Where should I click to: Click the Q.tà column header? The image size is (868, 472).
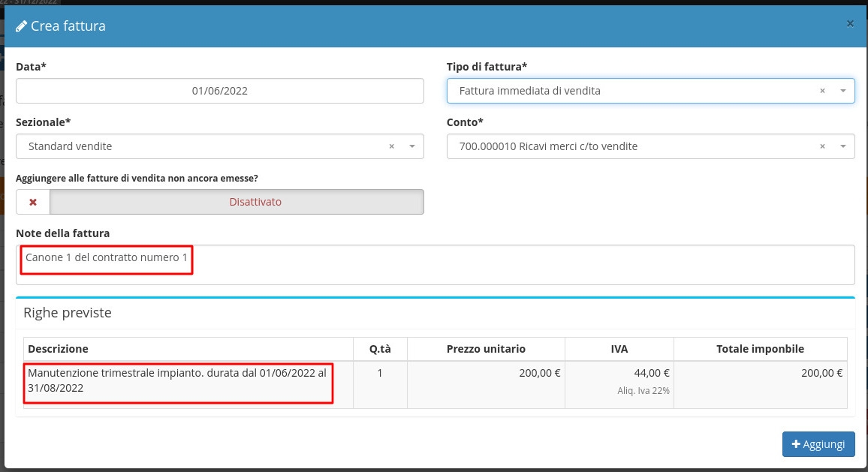[380, 349]
